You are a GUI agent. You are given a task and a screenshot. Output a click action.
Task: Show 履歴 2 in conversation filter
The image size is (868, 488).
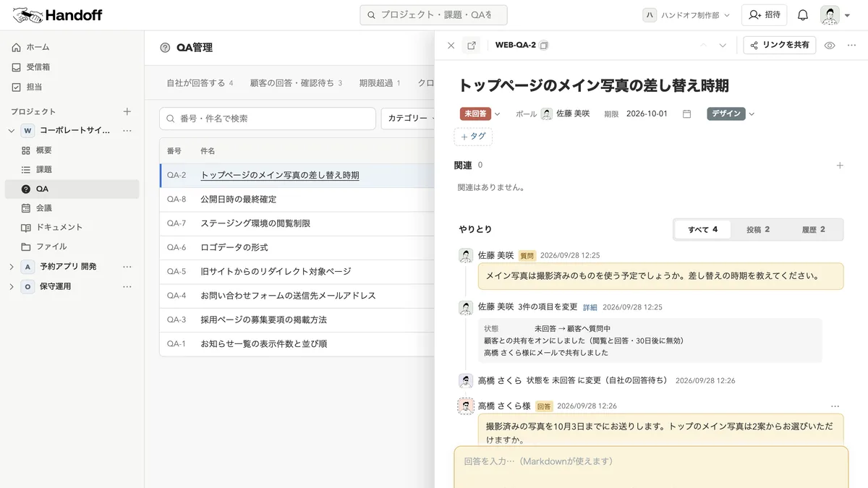tap(813, 229)
